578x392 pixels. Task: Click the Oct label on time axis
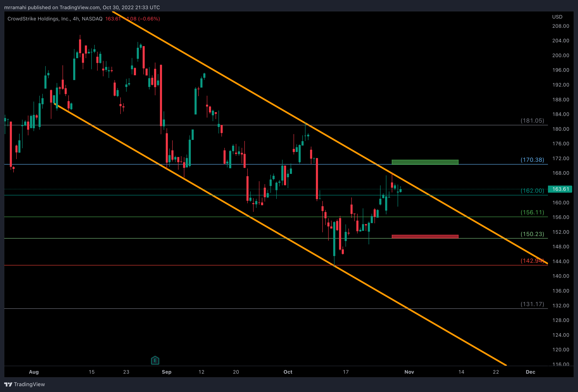pos(288,372)
